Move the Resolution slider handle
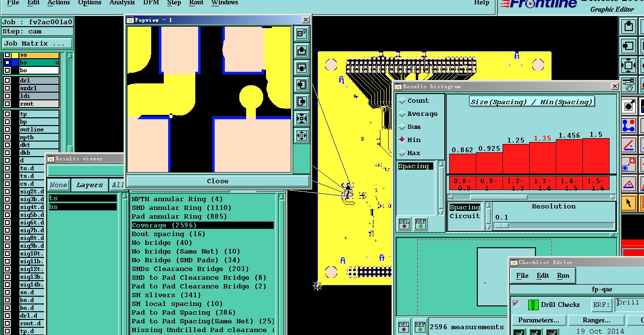 502,226
